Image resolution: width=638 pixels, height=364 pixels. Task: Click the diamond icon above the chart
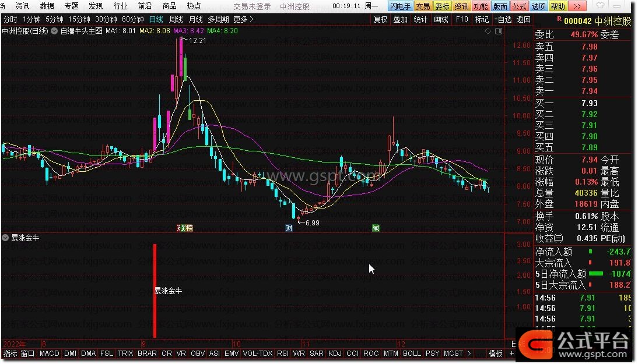[x=488, y=31]
